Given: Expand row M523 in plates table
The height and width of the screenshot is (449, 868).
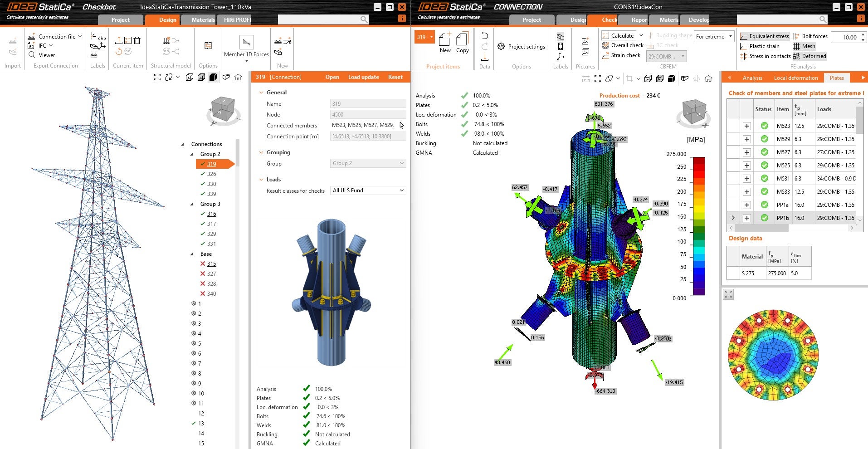Looking at the screenshot, I should click(x=746, y=126).
